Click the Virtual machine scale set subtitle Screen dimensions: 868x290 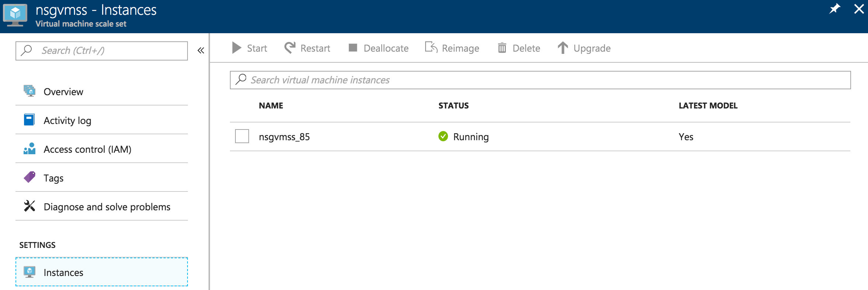tap(81, 24)
